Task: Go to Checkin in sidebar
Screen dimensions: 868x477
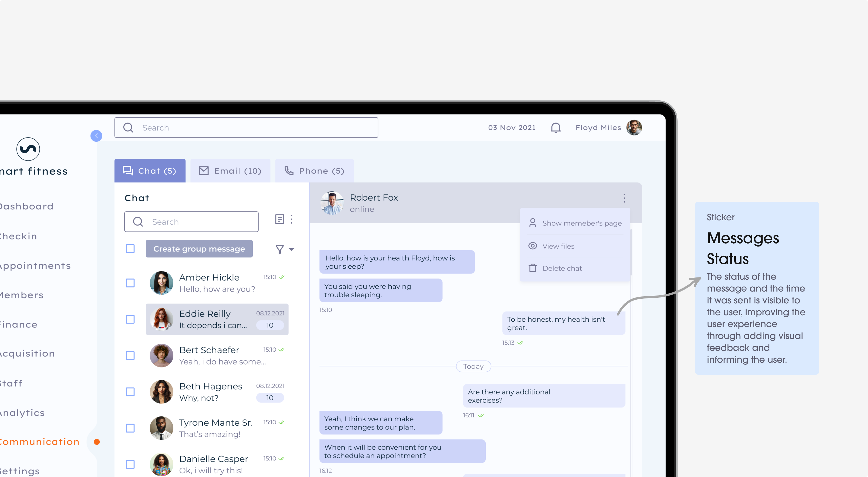Action: point(18,236)
